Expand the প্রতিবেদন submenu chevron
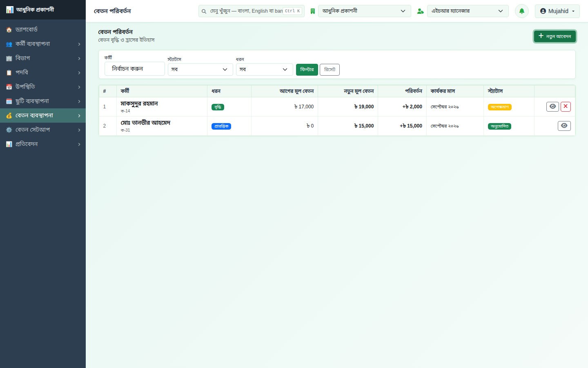The width and height of the screenshot is (588, 368). (79, 144)
